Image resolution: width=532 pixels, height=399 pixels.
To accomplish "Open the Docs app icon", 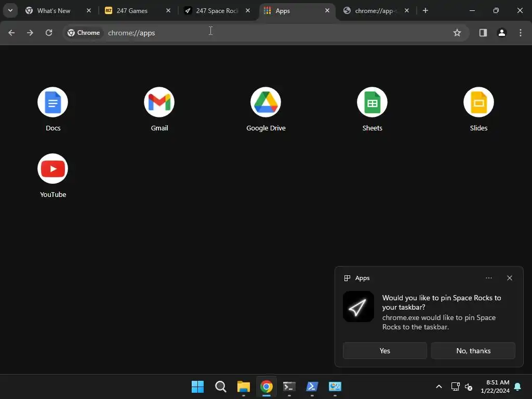I will pos(52,102).
